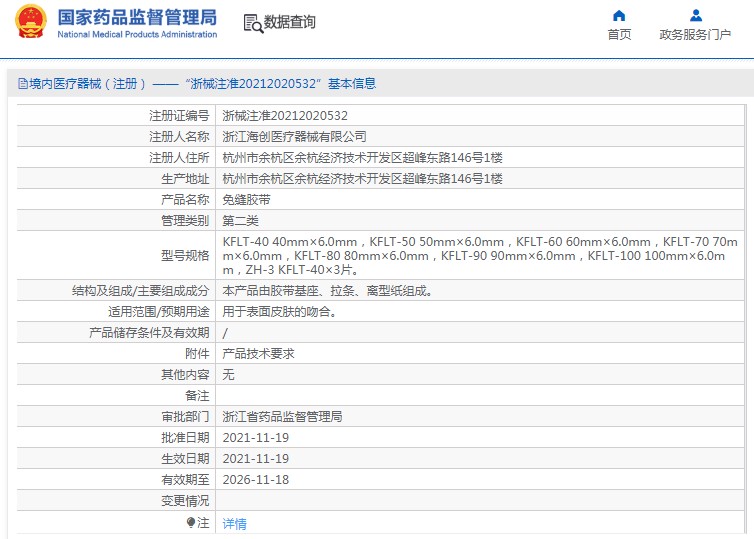754x539 pixels.
Task: Click the 适用范围/预期用途 label
Action: coord(159,312)
